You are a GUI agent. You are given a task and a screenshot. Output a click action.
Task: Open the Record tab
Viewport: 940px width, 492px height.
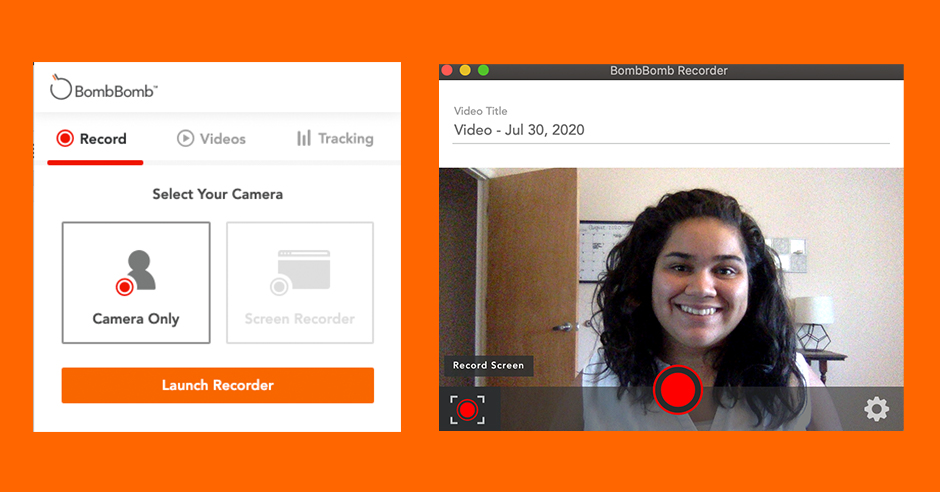point(92,139)
